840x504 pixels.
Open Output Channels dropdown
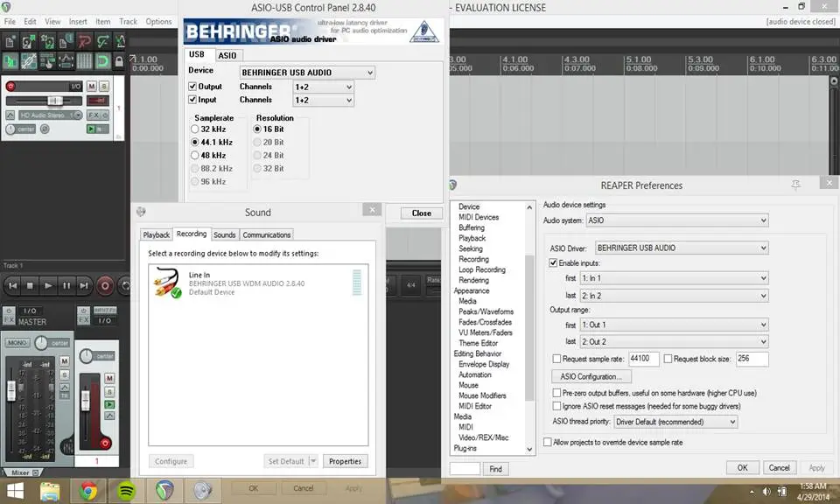pyautogui.click(x=323, y=87)
